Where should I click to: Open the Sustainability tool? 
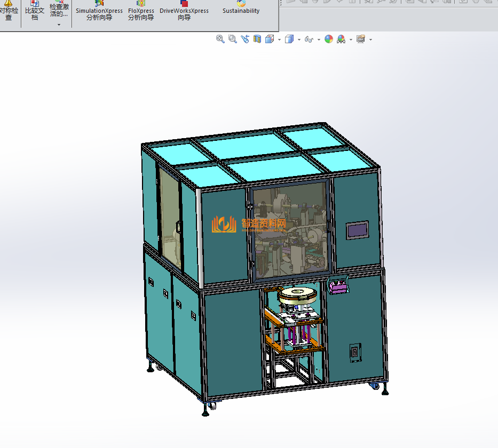(x=241, y=7)
